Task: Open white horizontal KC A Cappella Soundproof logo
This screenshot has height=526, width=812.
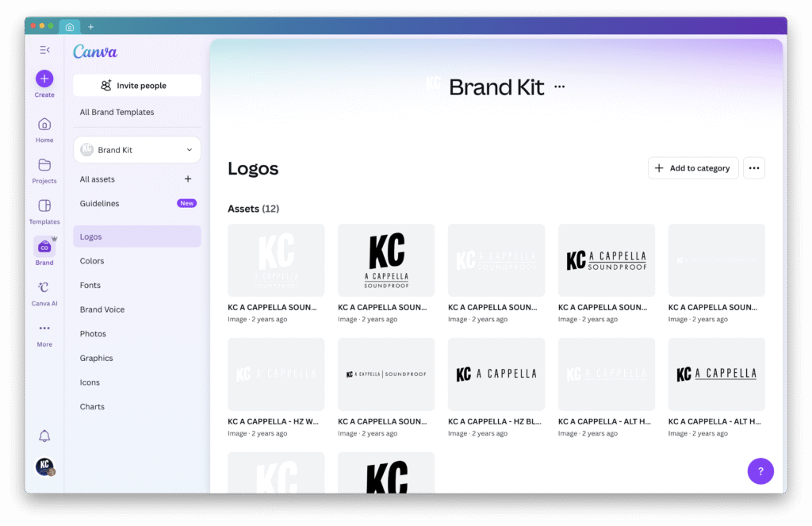Action: pos(496,260)
